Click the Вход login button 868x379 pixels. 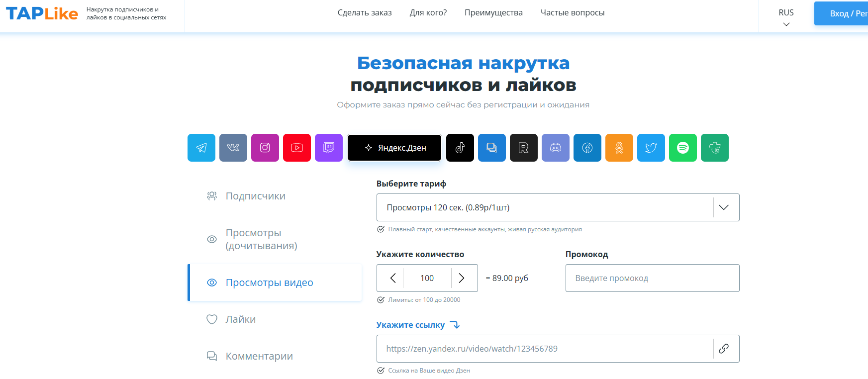pyautogui.click(x=842, y=13)
